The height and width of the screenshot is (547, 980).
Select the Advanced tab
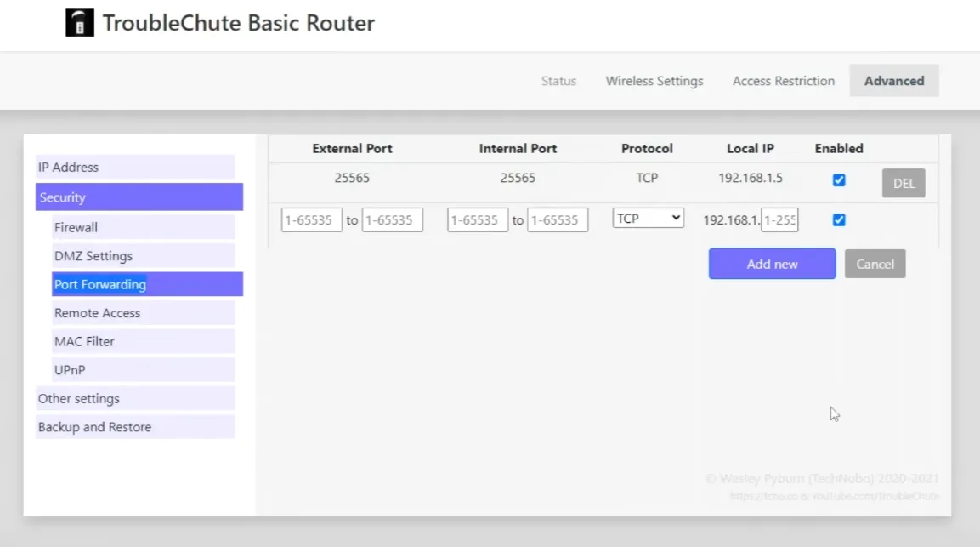coord(893,81)
